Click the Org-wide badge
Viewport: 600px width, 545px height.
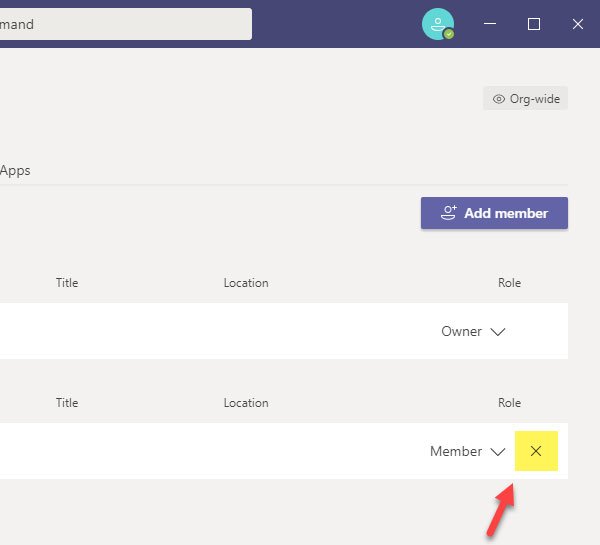point(525,98)
